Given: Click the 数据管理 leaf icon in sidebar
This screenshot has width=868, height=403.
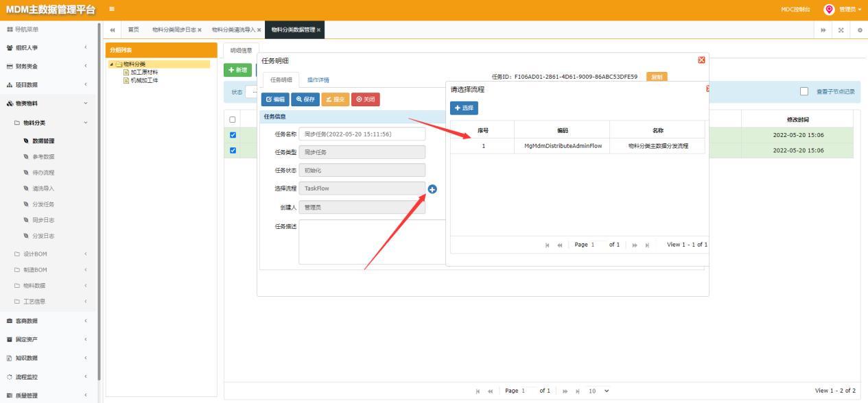Looking at the screenshot, I should pos(27,141).
